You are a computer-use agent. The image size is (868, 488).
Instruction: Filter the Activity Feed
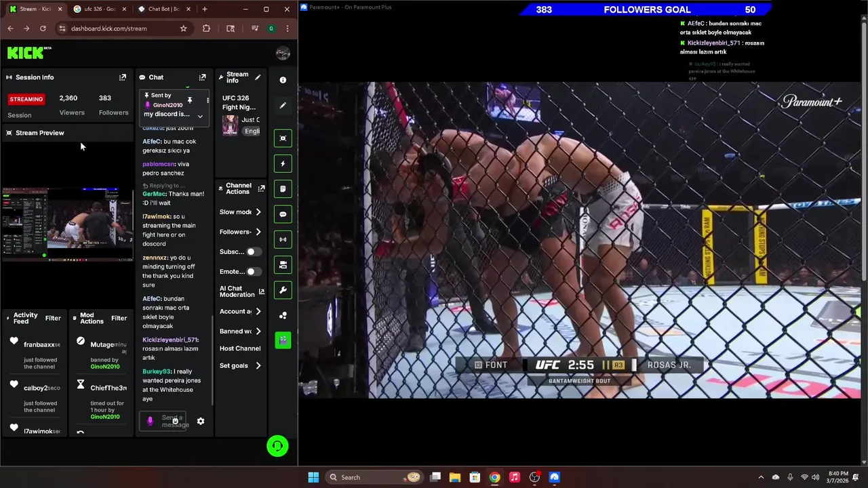53,319
